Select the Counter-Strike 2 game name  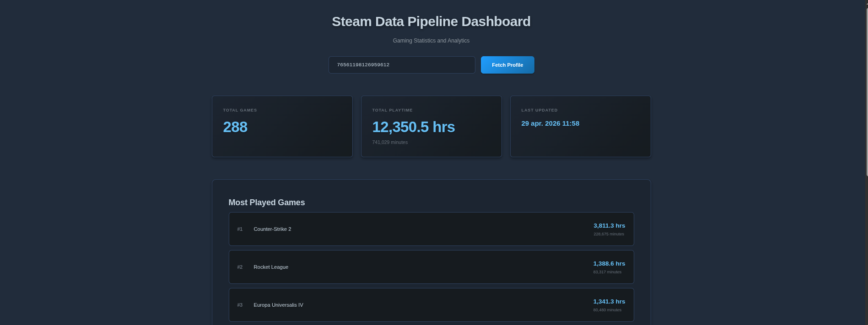pyautogui.click(x=272, y=229)
